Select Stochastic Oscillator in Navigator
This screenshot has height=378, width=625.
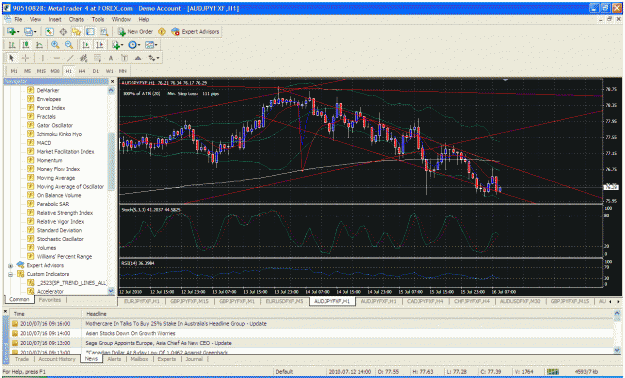60,239
